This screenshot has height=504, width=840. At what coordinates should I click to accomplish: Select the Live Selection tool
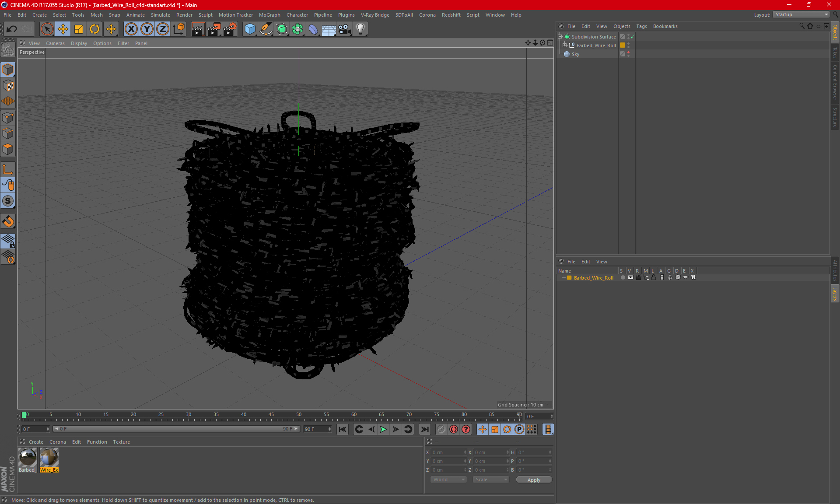[47, 29]
